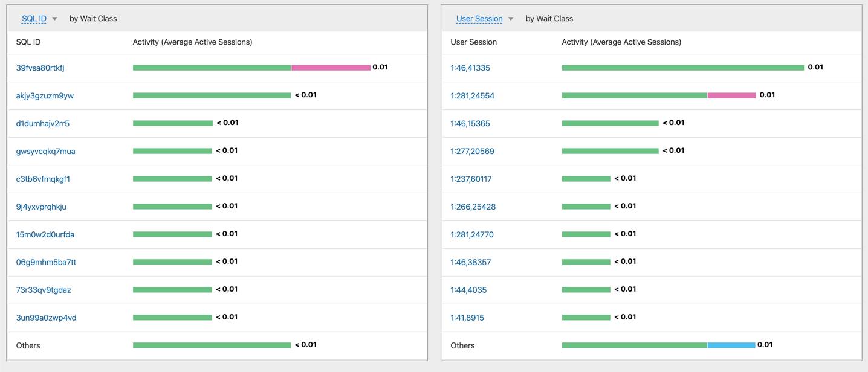
Task: Open user session 1:46,41335
Action: tap(470, 68)
